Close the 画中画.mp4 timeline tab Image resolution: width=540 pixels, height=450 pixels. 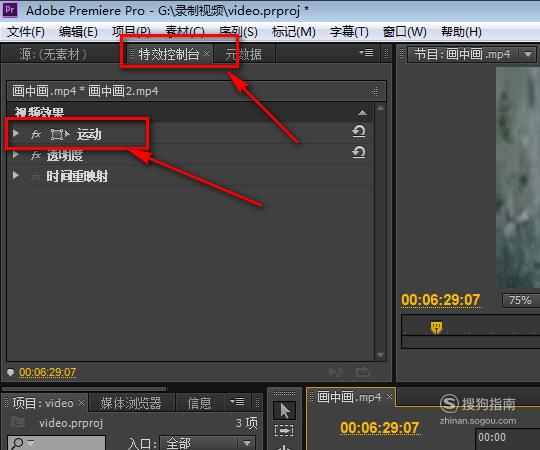point(389,397)
